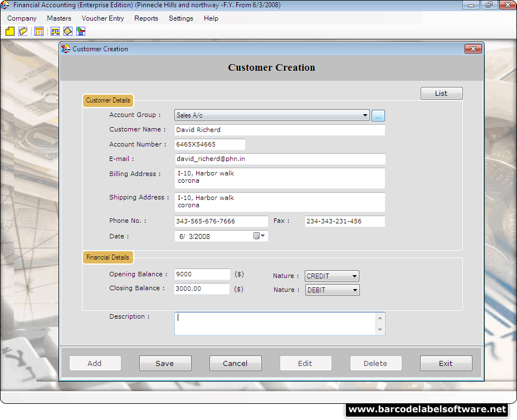Image resolution: width=517 pixels, height=420 pixels.
Task: Open the Company menu
Action: (x=22, y=18)
